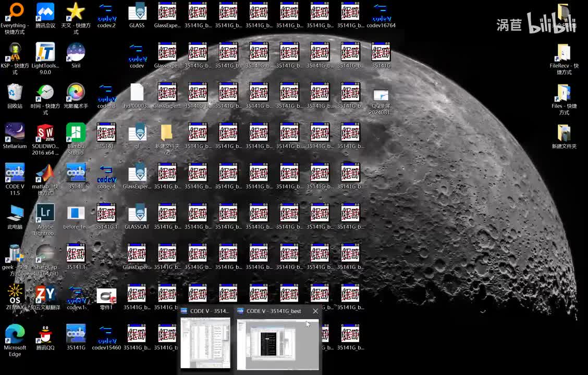Viewport: 588px width, 375px height.
Task: Launch Stellarium planetarium
Action: click(15, 136)
